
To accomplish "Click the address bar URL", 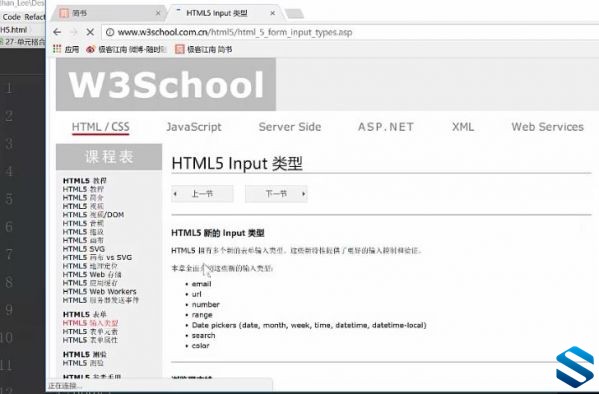I will click(x=235, y=32).
